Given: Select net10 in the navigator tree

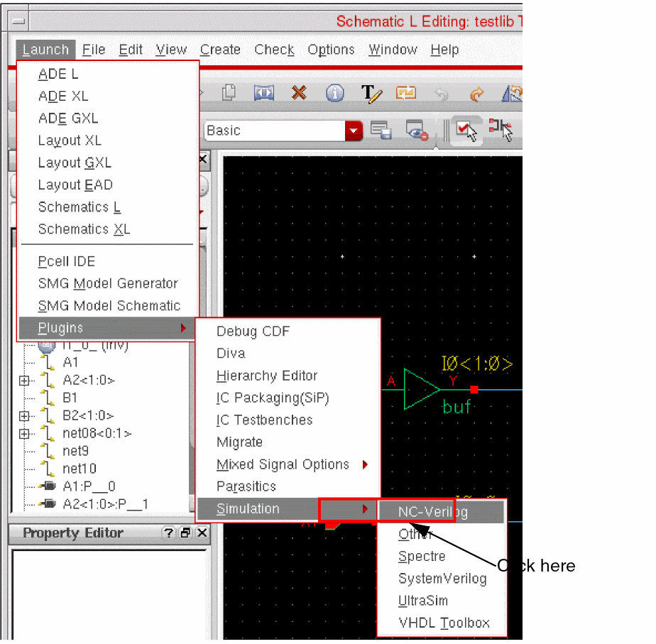Looking at the screenshot, I should pyautogui.click(x=79, y=469).
